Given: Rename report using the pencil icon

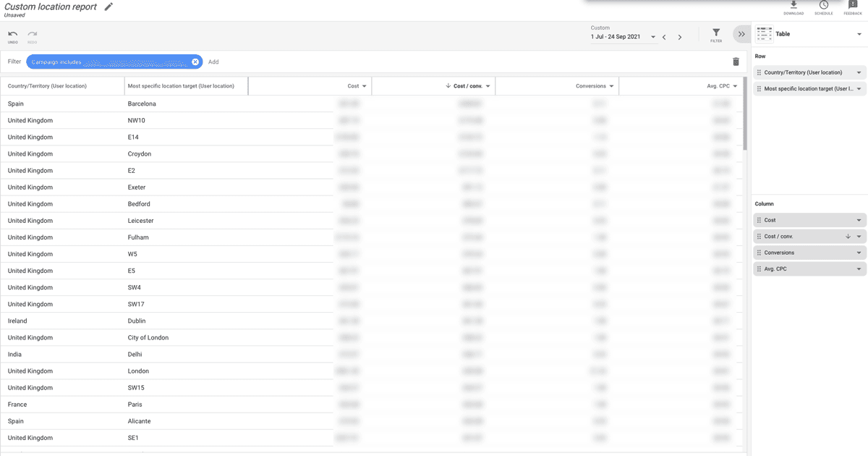Looking at the screenshot, I should click(109, 7).
